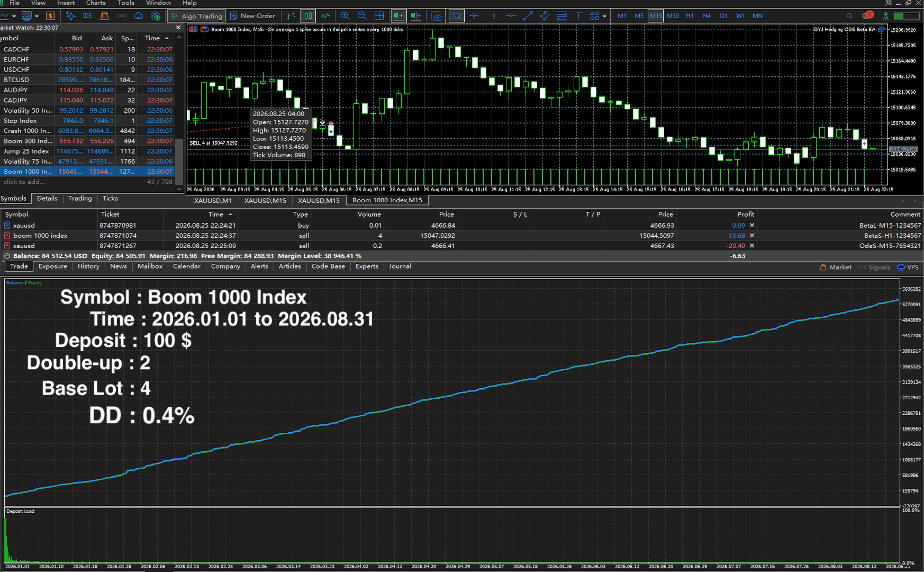
Task: Launch the IDE MetaEditor icon
Action: coord(87,16)
